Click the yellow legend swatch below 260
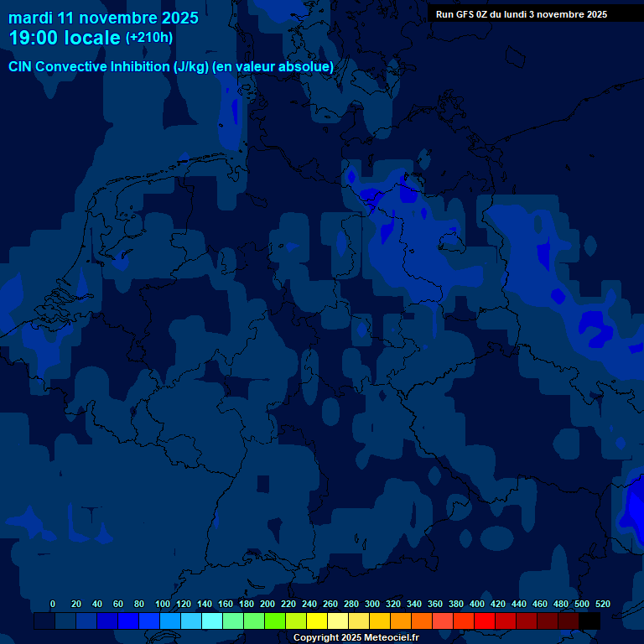Viewport: 644px width, 644px height. click(x=317, y=621)
